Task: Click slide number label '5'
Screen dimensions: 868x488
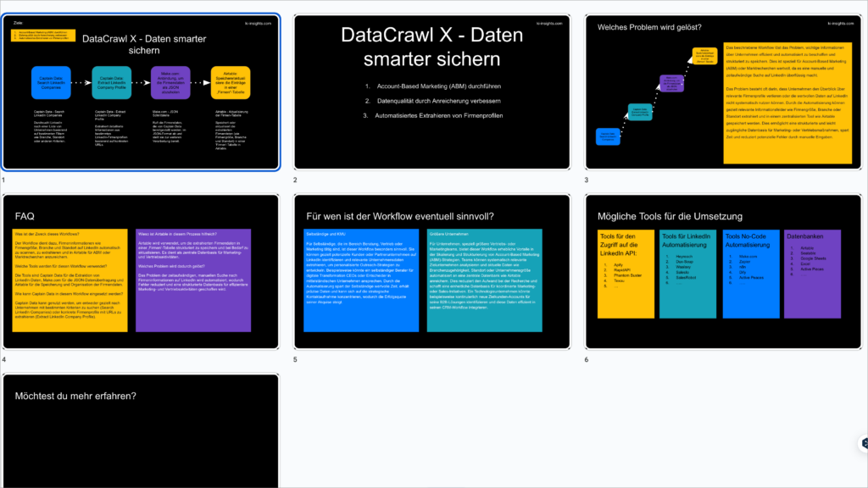Action: coord(295,359)
